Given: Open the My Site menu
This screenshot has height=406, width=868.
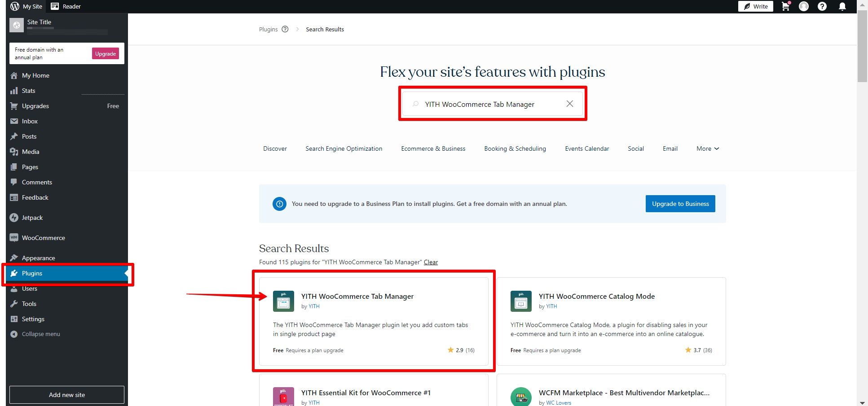Looking at the screenshot, I should click(26, 6).
